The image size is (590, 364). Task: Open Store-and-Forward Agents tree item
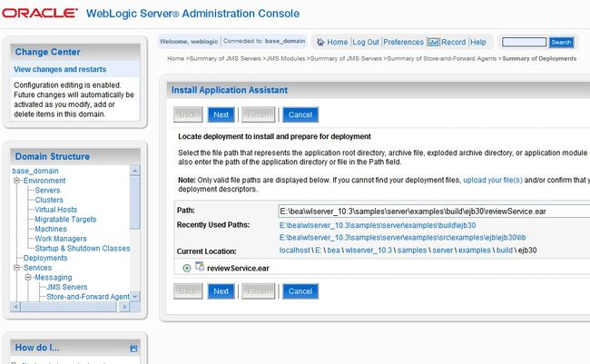[88, 297]
